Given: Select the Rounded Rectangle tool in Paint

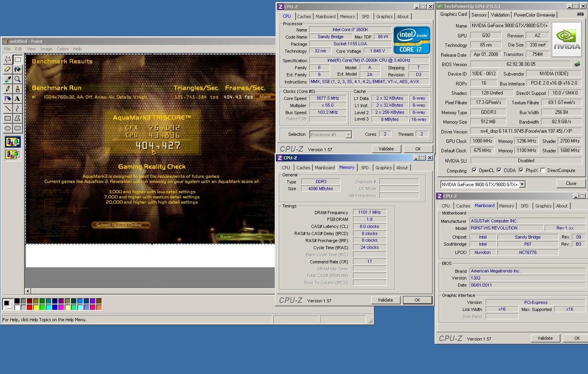Looking at the screenshot, I should [18, 128].
